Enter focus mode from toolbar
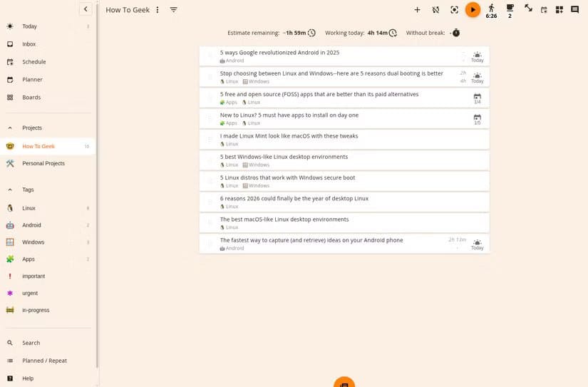 [x=454, y=10]
